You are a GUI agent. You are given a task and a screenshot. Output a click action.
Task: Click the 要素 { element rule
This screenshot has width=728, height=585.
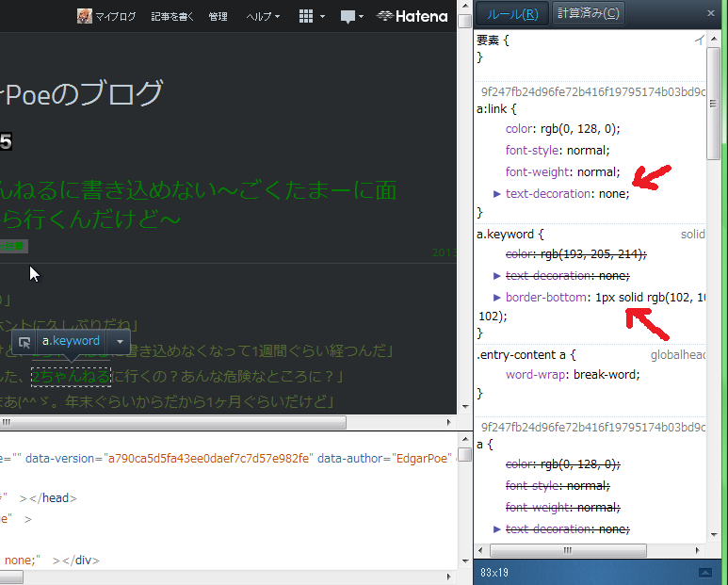[x=493, y=41]
